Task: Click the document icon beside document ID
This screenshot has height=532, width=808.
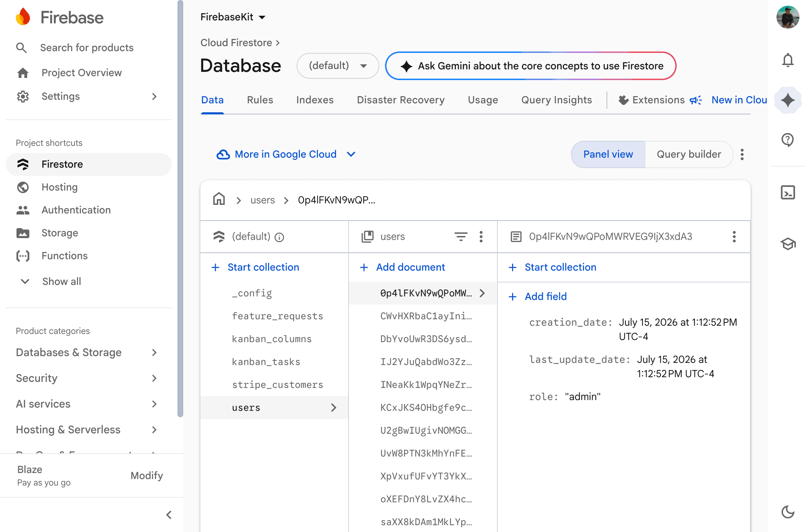Action: (x=516, y=236)
